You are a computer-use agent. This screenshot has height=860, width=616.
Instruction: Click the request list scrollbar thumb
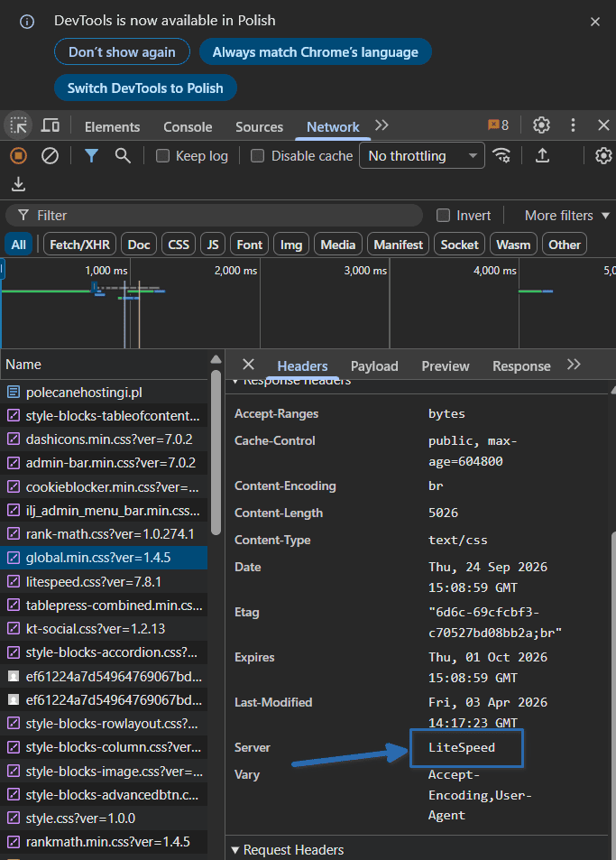(216, 452)
